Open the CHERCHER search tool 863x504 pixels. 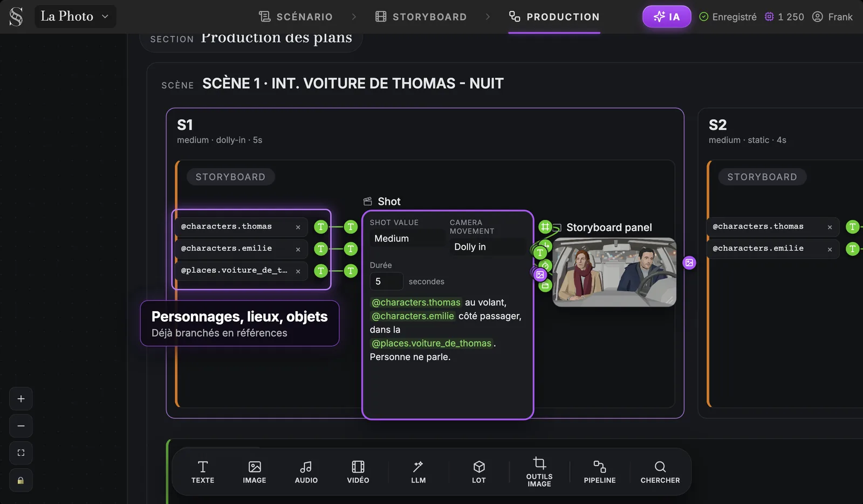click(x=660, y=472)
